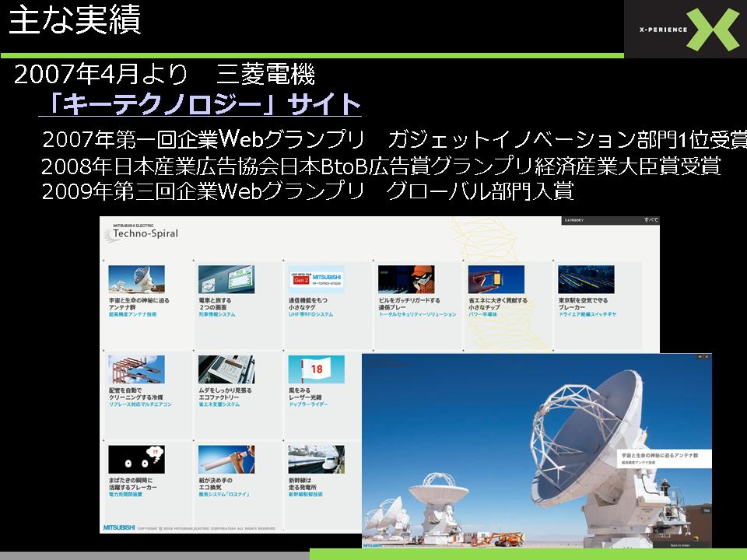Click Back to Index on antenna photo
Image resolution: width=747 pixels, height=560 pixels.
click(680, 545)
